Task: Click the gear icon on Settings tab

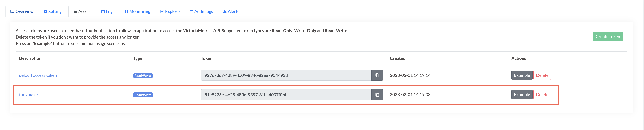Action: (x=45, y=12)
